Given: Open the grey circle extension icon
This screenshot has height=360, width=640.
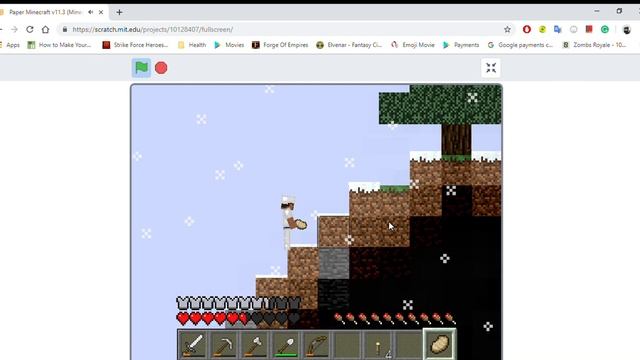Looking at the screenshot, I should tap(573, 29).
